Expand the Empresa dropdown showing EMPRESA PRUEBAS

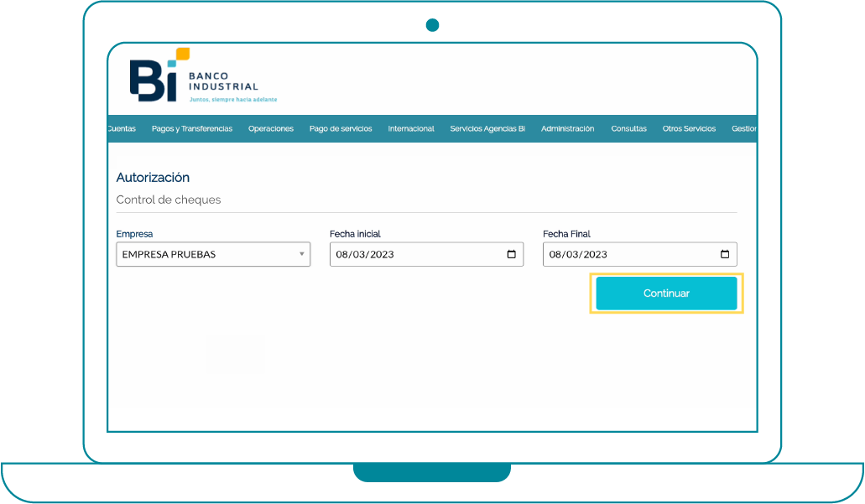[213, 255]
